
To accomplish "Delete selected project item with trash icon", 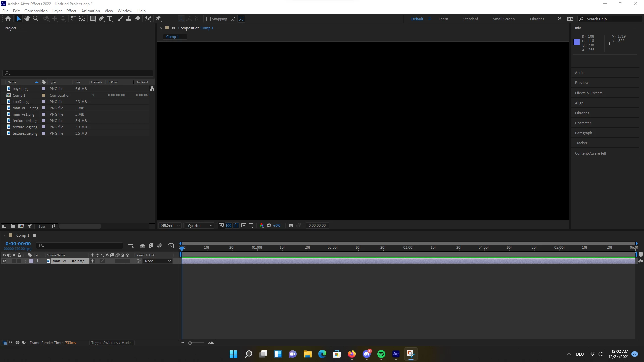I will [x=54, y=226].
